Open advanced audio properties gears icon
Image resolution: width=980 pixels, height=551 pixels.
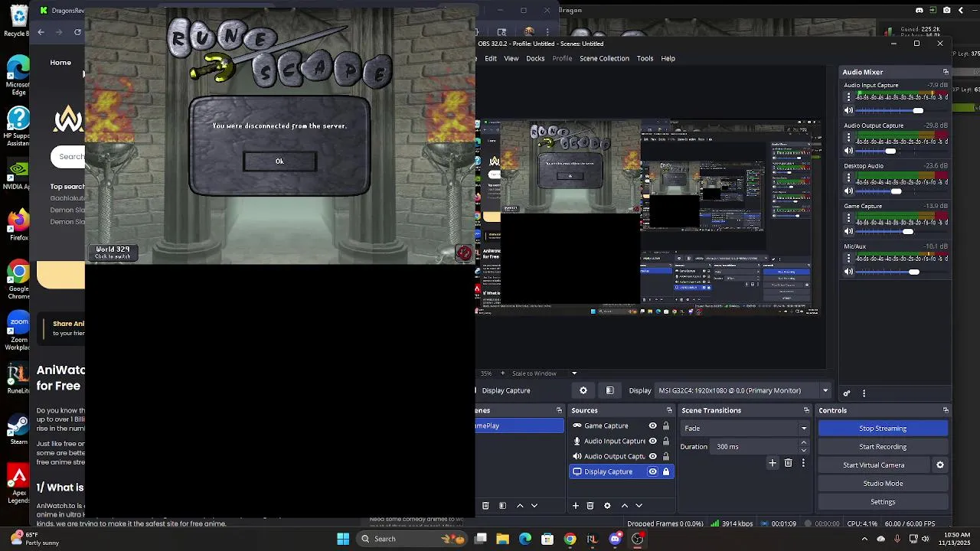tap(847, 393)
